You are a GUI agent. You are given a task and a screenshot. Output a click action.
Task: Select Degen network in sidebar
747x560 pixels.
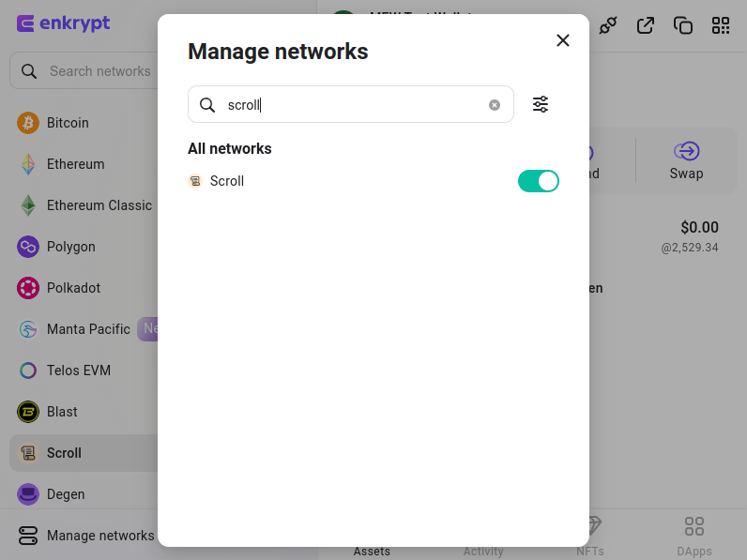84,494
